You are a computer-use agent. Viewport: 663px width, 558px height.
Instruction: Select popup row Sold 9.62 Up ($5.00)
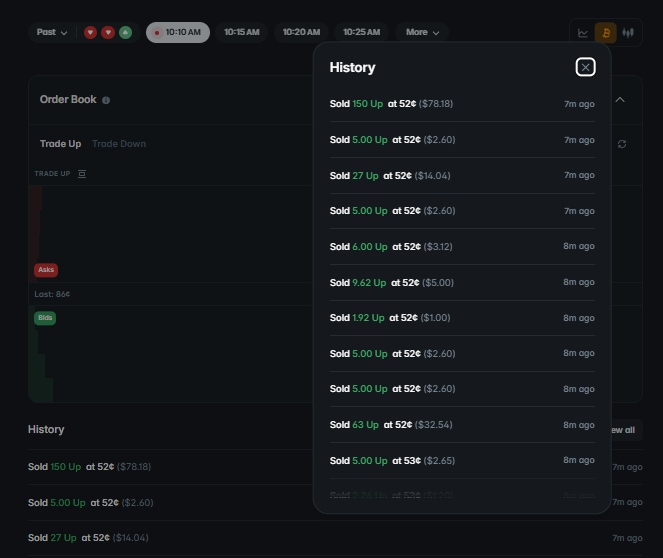point(462,282)
